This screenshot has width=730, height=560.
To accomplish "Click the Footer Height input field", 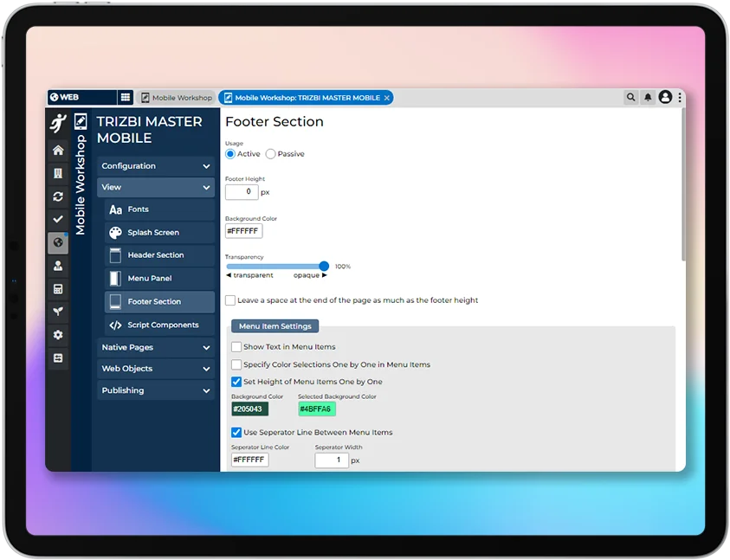I will 241,191.
